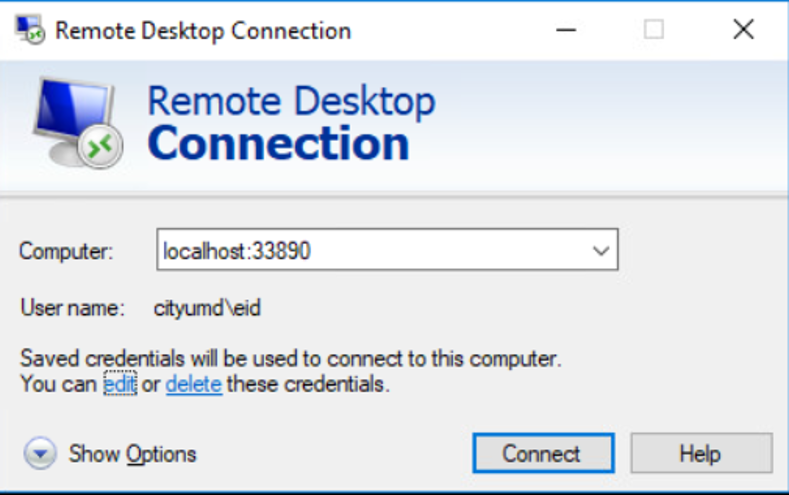Click the Remote Desktop title bar icon
The image size is (789, 495).
[x=30, y=30]
